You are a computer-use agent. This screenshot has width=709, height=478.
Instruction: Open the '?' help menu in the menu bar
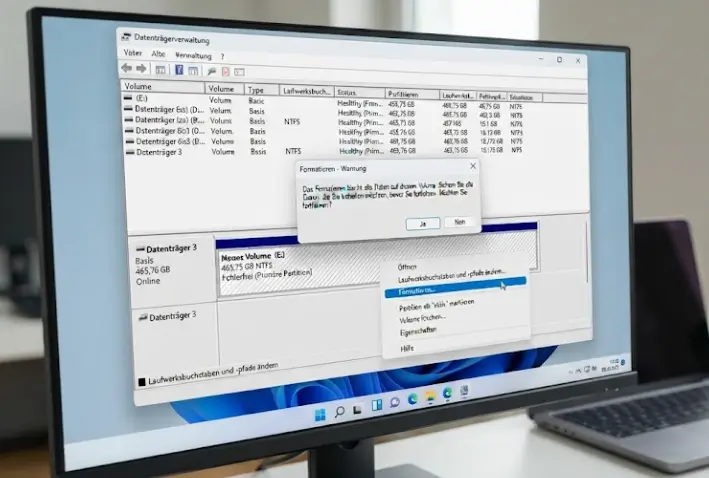[222, 57]
